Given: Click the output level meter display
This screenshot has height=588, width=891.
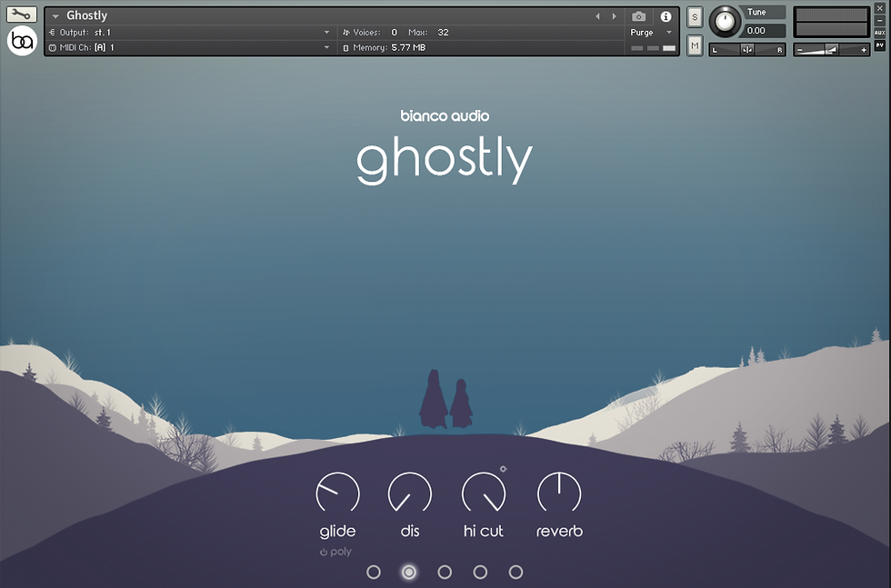Looking at the screenshot, I should click(x=831, y=22).
